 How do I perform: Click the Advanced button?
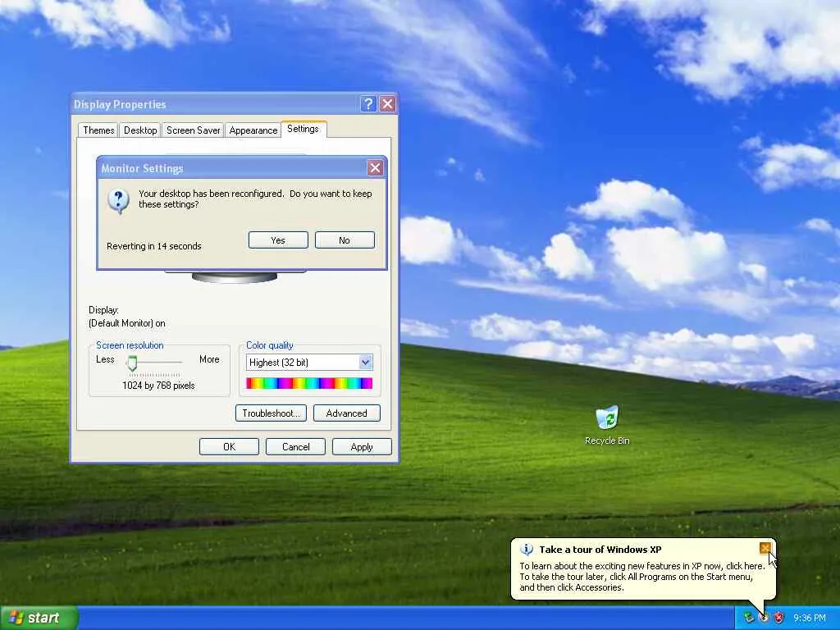347,413
